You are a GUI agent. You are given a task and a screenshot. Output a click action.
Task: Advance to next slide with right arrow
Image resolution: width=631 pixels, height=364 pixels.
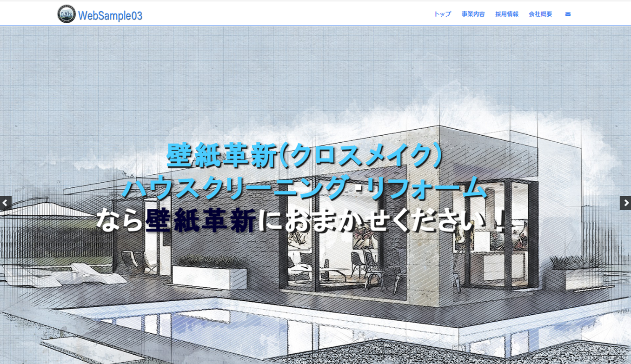[x=625, y=203]
